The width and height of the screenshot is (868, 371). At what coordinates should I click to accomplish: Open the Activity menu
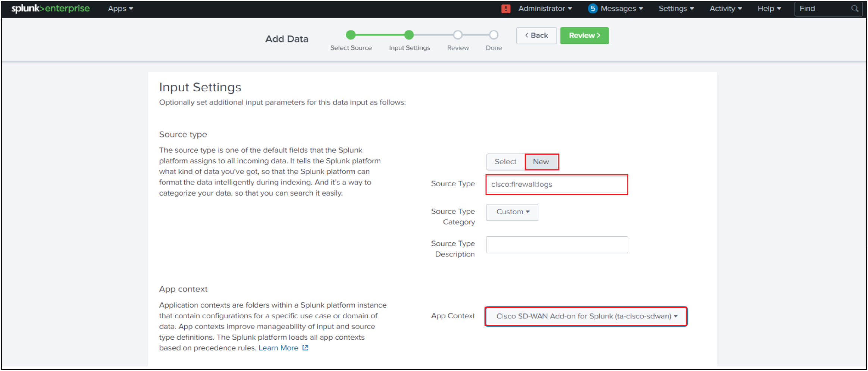(x=726, y=9)
